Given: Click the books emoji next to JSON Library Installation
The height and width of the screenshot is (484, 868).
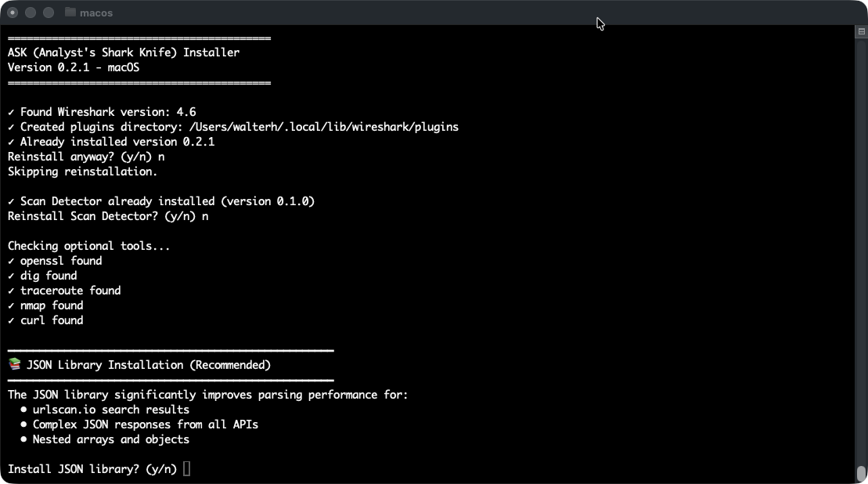Looking at the screenshot, I should (15, 364).
